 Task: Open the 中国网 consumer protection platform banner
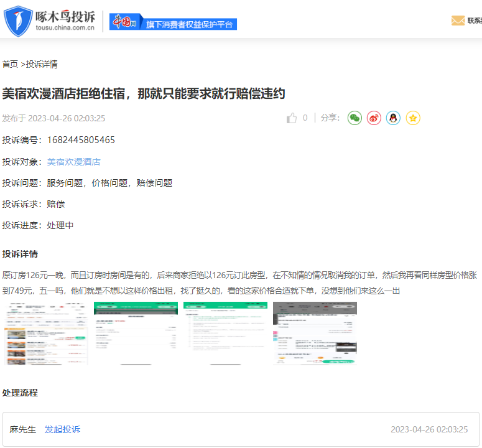(173, 22)
